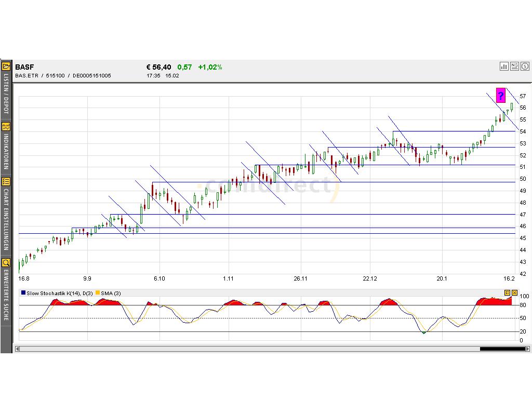Open the Listen / Depot folder icon

coord(6,66)
